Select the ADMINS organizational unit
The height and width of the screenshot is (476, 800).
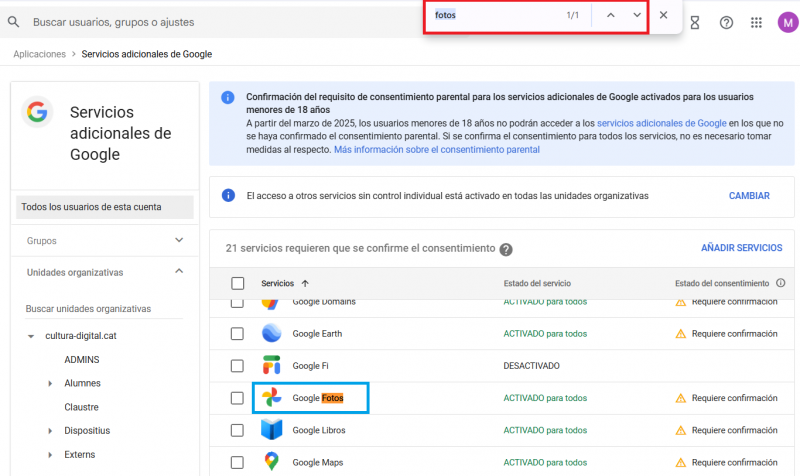tap(82, 360)
